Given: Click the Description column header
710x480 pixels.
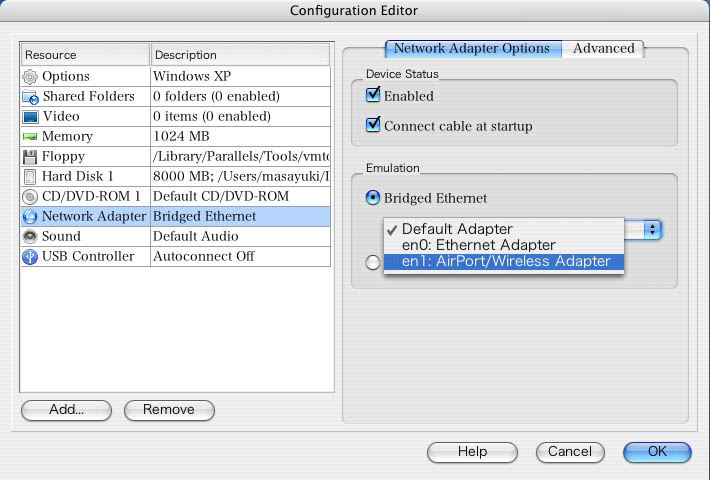Looking at the screenshot, I should 240,55.
